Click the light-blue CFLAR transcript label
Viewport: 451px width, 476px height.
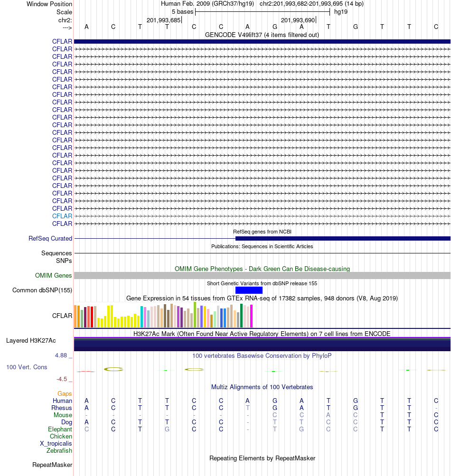tap(62, 216)
